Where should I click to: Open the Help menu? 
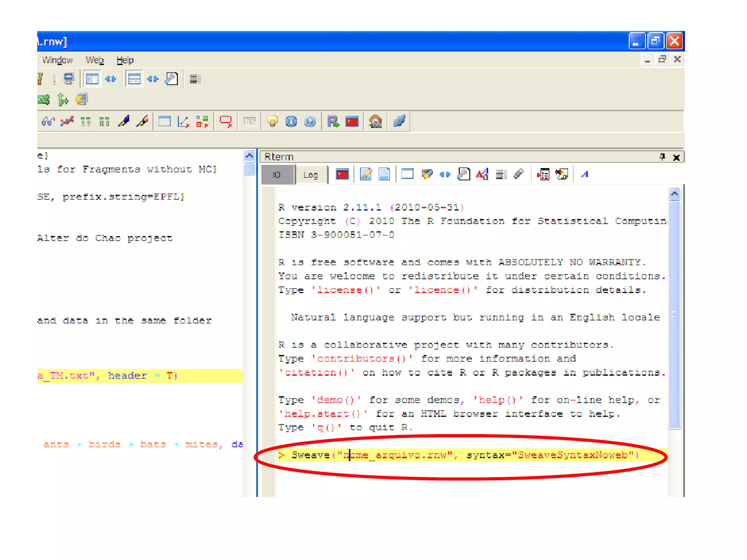[125, 60]
